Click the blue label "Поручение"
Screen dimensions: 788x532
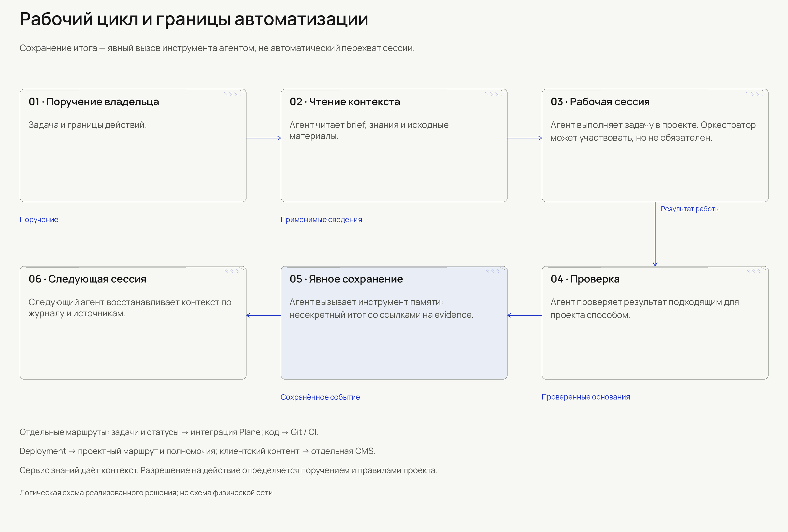click(39, 220)
